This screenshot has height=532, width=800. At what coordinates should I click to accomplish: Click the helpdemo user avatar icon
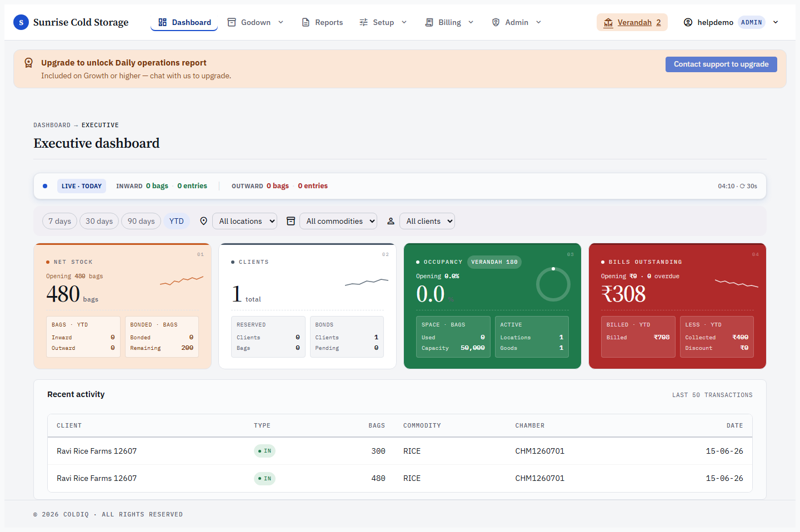[x=688, y=22]
